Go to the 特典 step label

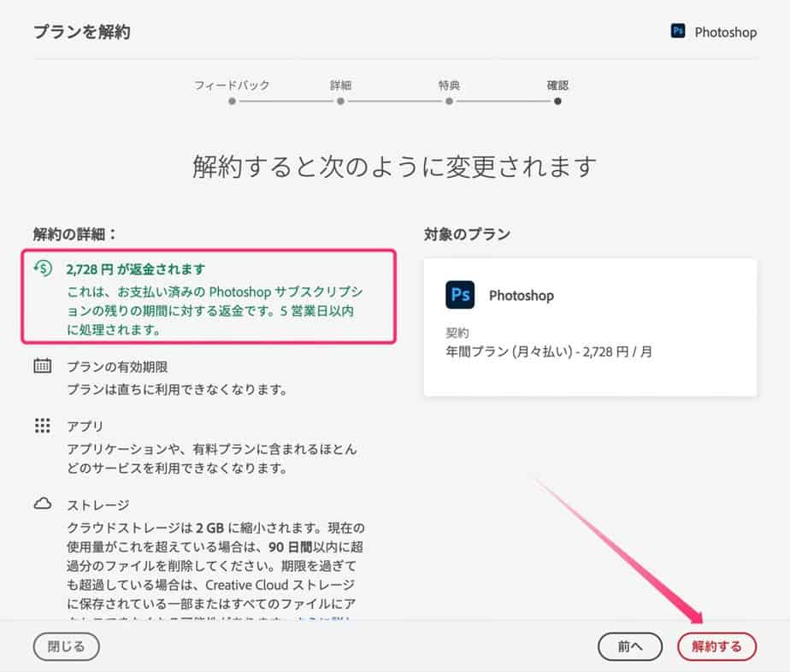click(449, 85)
